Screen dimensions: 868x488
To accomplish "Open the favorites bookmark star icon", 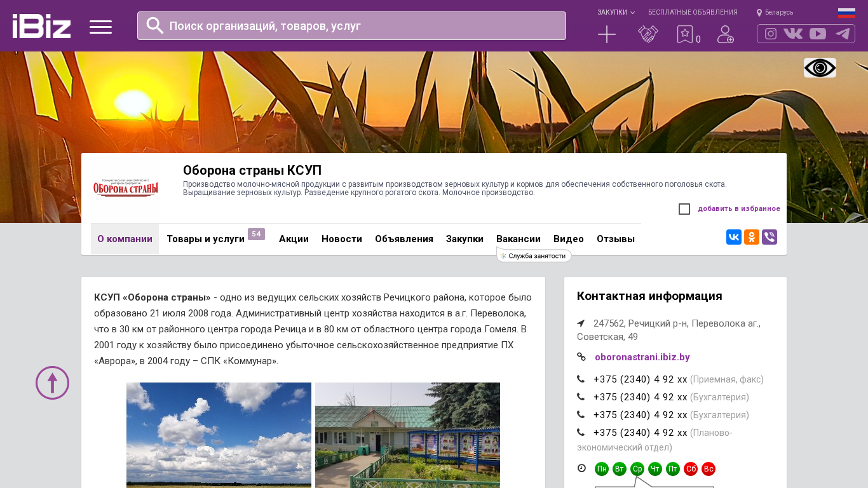I will pos(684,34).
